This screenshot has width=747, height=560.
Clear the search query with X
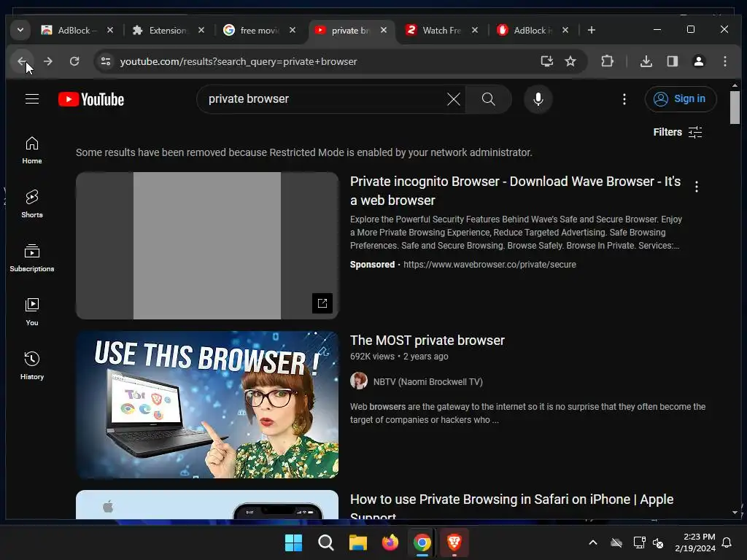pyautogui.click(x=454, y=99)
